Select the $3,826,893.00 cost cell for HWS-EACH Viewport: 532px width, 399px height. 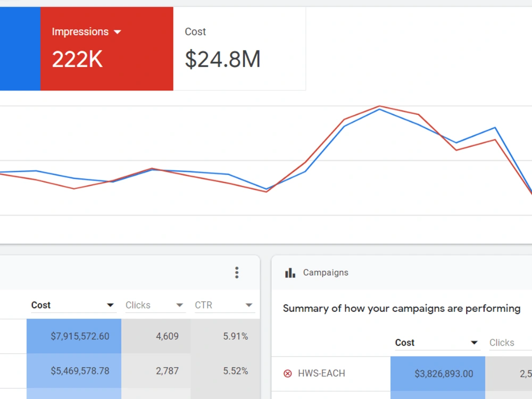[x=438, y=373]
